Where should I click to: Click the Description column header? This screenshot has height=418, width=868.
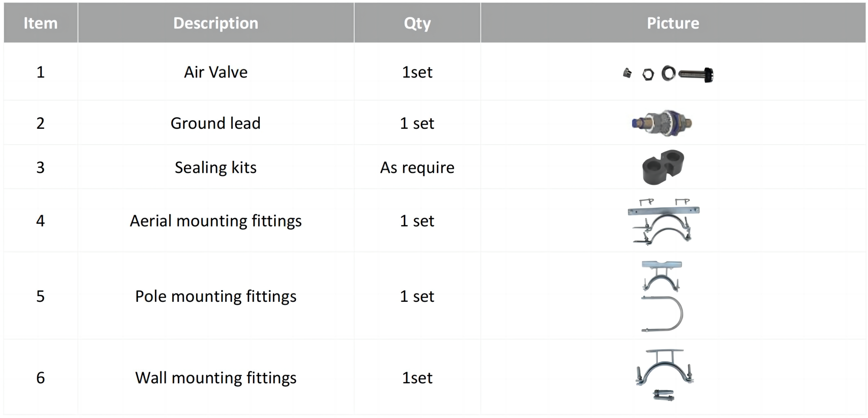tap(216, 23)
